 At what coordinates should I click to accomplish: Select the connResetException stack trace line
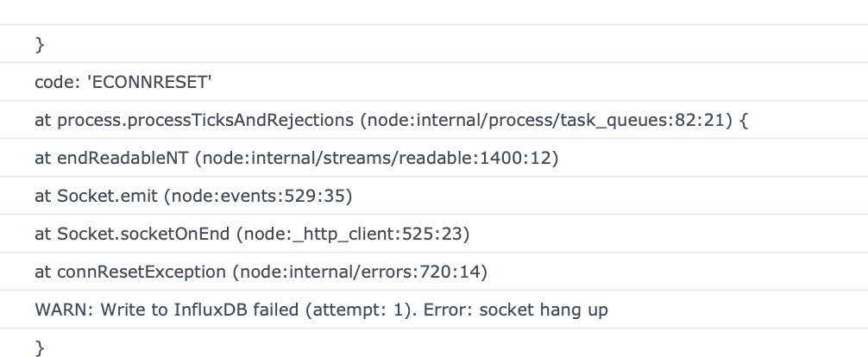(261, 272)
